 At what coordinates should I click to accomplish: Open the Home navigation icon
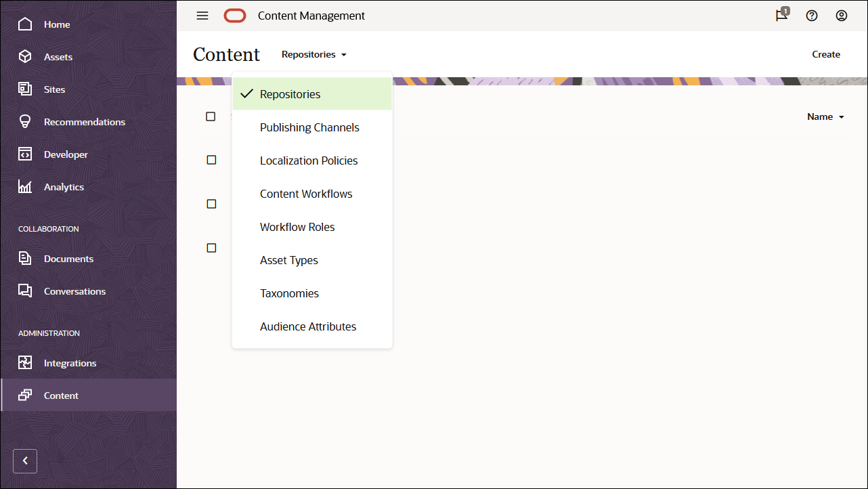(24, 24)
